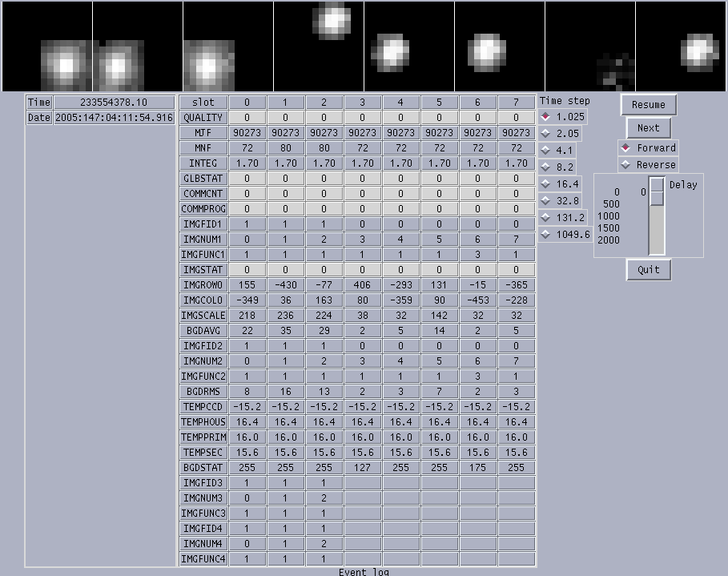Click the Resume button
This screenshot has width=728, height=576.
[649, 105]
